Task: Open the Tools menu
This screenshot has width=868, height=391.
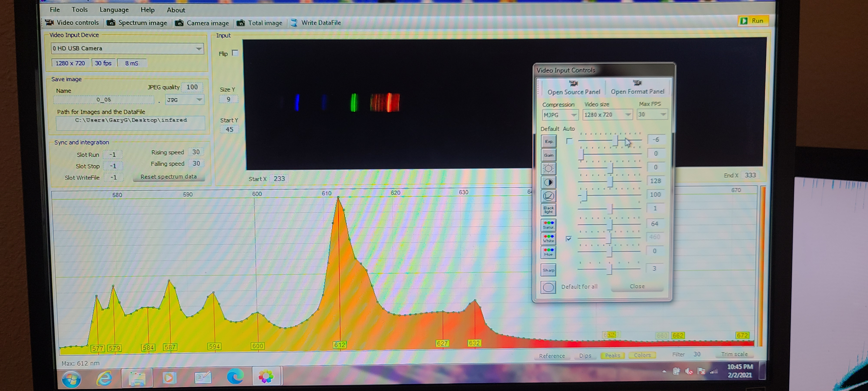Action: [79, 10]
